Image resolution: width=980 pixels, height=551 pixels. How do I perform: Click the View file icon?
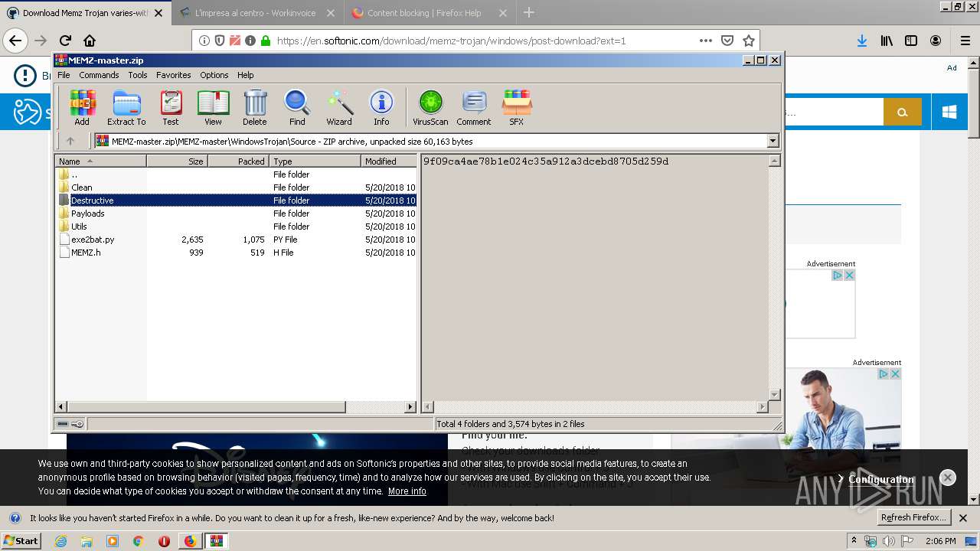(213, 107)
